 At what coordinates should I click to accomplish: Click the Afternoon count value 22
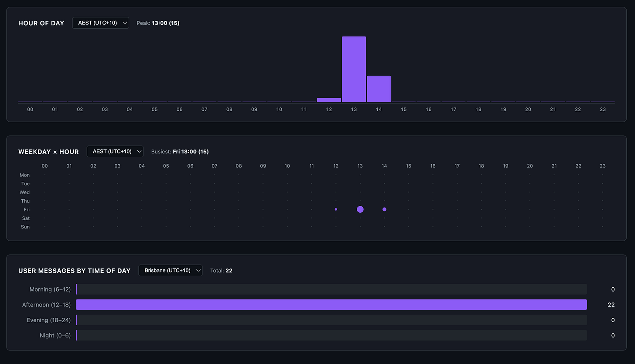point(611,305)
